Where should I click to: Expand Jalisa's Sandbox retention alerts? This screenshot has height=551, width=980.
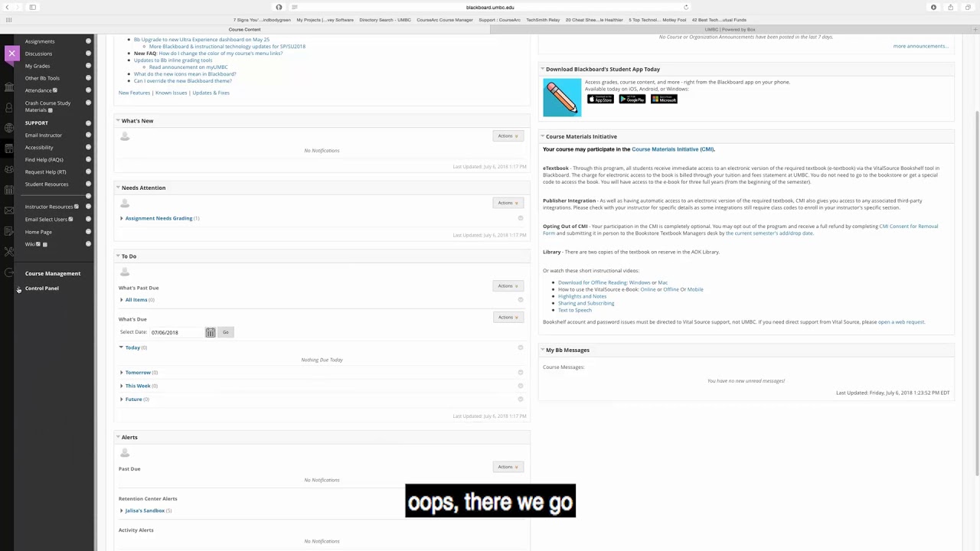click(x=122, y=510)
